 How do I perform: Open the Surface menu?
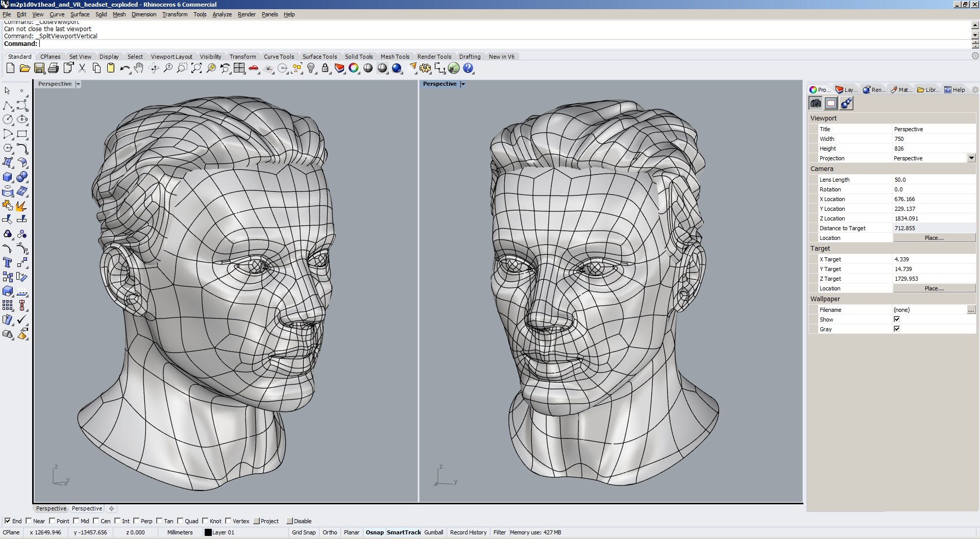[x=80, y=14]
